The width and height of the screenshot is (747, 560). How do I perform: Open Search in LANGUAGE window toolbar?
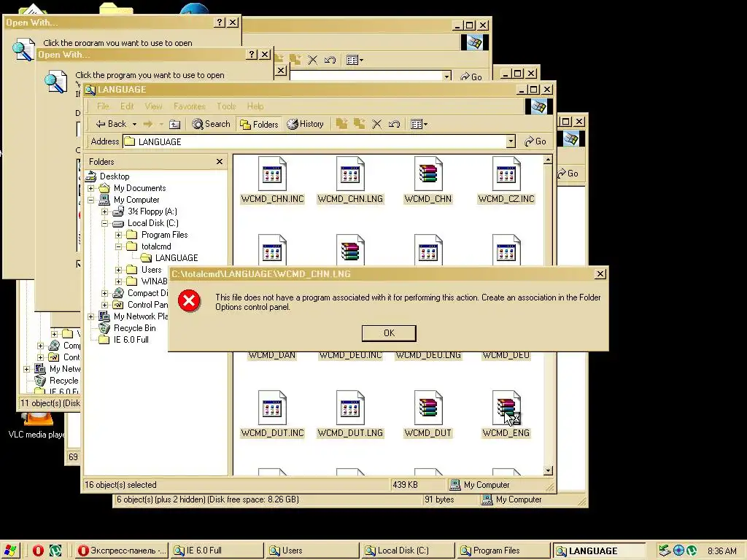click(211, 124)
